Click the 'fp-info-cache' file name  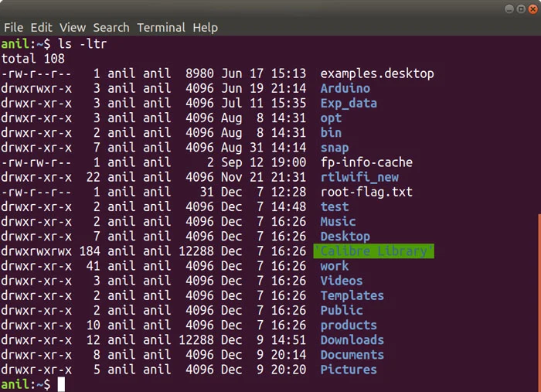pos(366,162)
